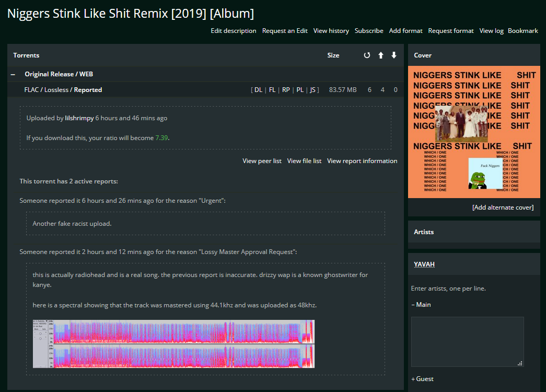The width and height of the screenshot is (546, 392).
Task: Click the Artists panel heading
Action: tap(424, 232)
